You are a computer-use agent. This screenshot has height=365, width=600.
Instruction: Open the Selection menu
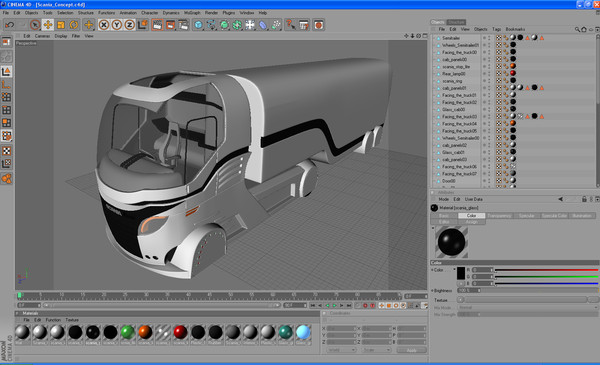(x=65, y=13)
